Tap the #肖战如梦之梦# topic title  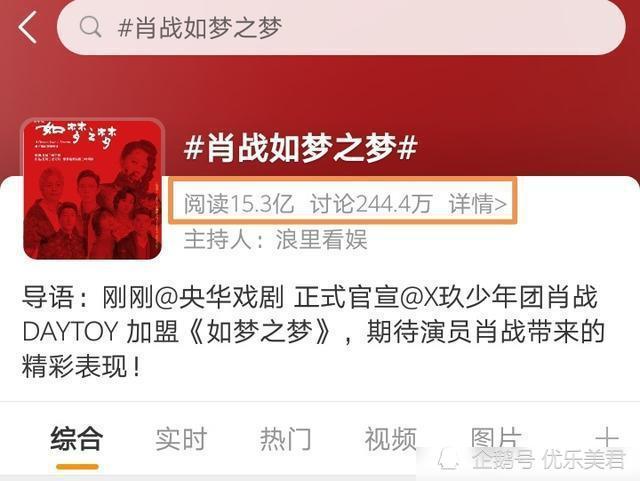301,147
